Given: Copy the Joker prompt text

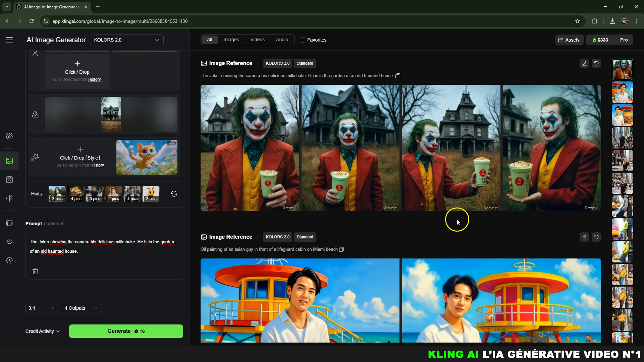Looking at the screenshot, I should (398, 76).
